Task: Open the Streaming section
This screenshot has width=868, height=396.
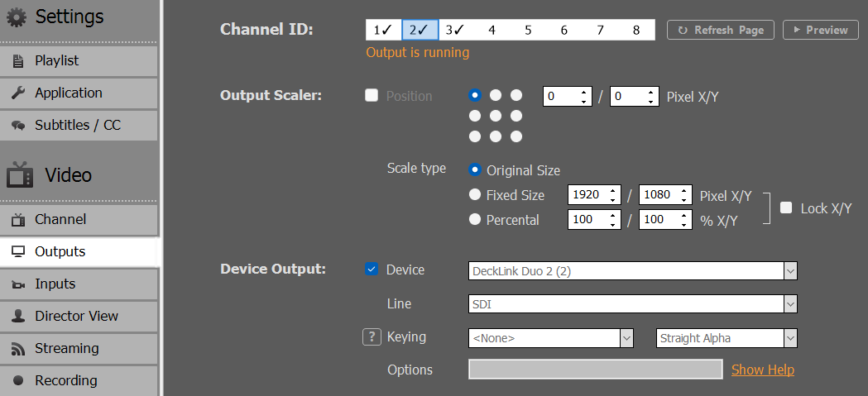Action: click(x=79, y=349)
